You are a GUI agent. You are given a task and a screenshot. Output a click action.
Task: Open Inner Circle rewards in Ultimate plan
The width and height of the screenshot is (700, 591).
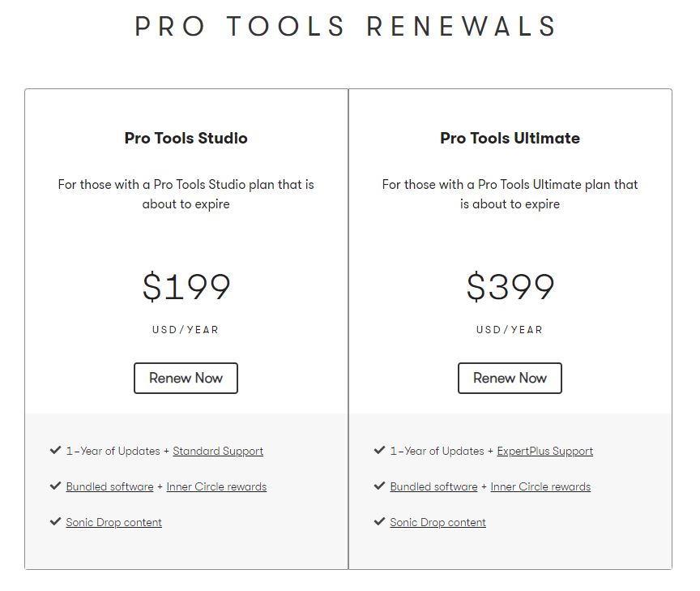point(540,486)
